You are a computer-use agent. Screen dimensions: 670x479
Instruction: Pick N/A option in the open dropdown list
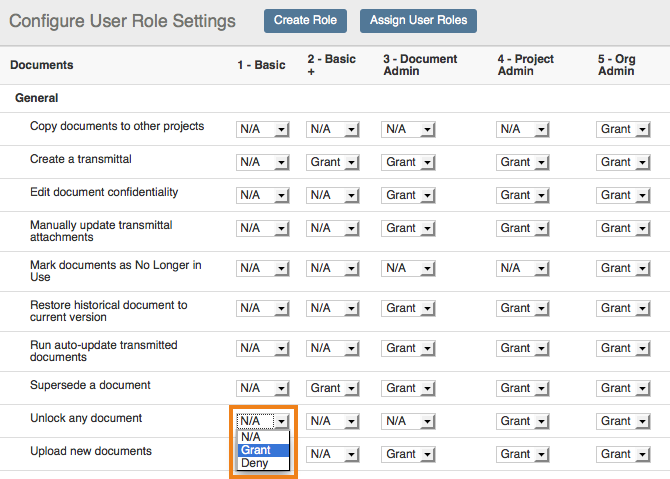(263, 437)
